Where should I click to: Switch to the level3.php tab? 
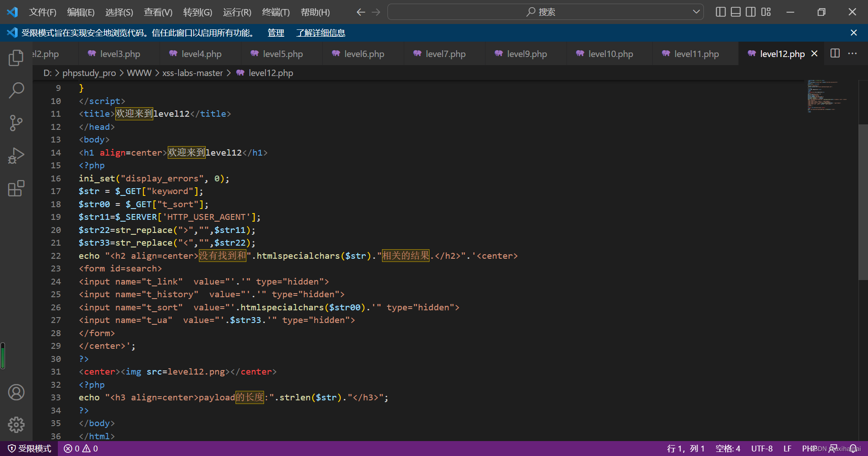(119, 54)
